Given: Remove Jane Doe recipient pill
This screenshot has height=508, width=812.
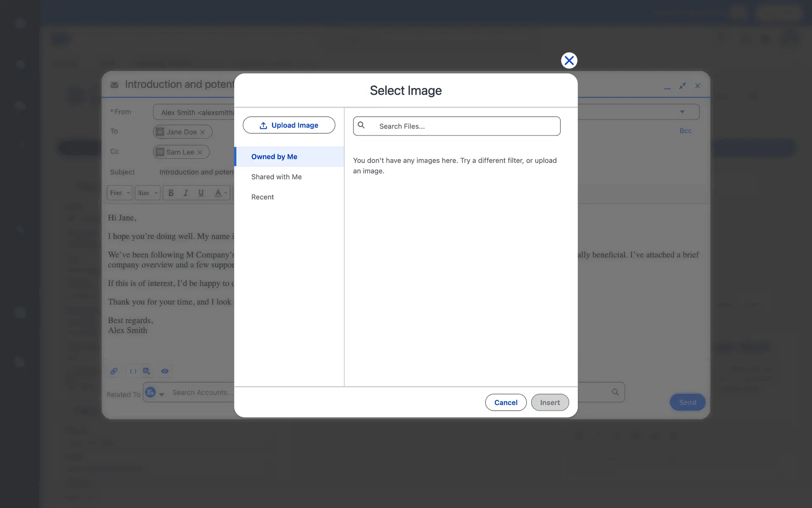Looking at the screenshot, I should point(203,132).
